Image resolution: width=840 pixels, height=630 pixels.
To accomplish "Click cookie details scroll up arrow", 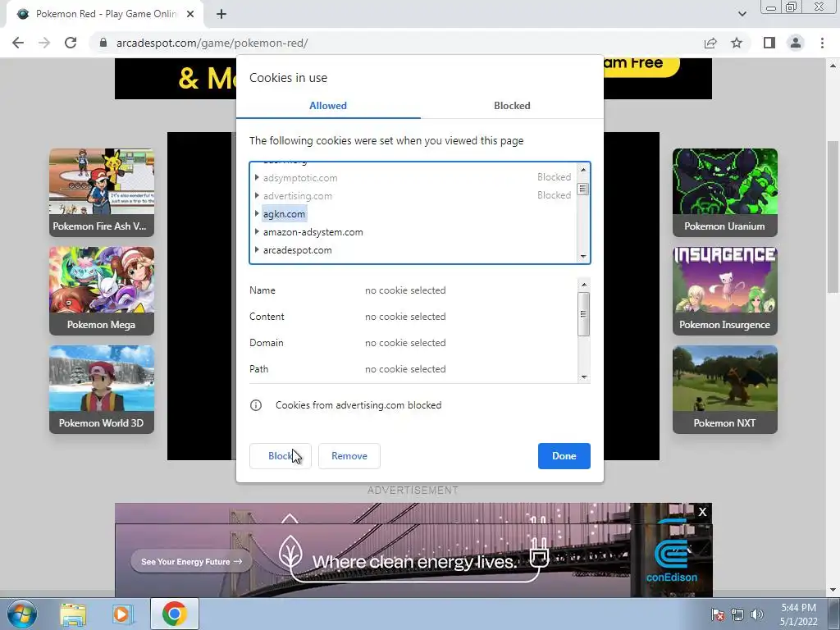I will click(x=583, y=285).
